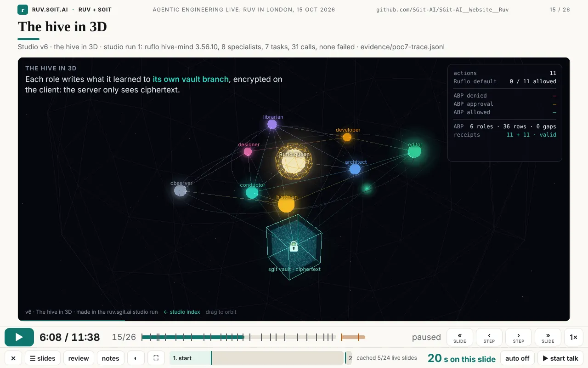The image size is (588, 368).
Task: Click 'its own vault branch' highlighted text
Action: tap(191, 79)
